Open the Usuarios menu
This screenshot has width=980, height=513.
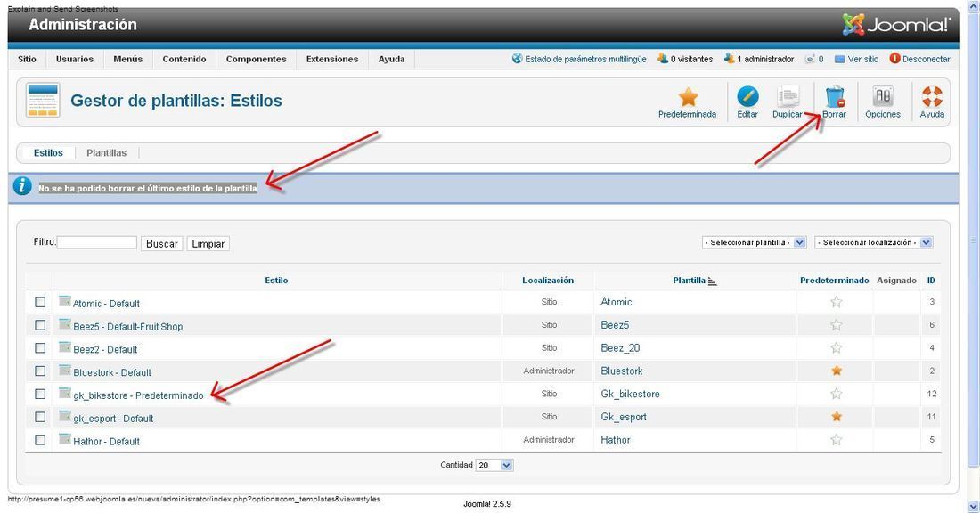click(74, 59)
